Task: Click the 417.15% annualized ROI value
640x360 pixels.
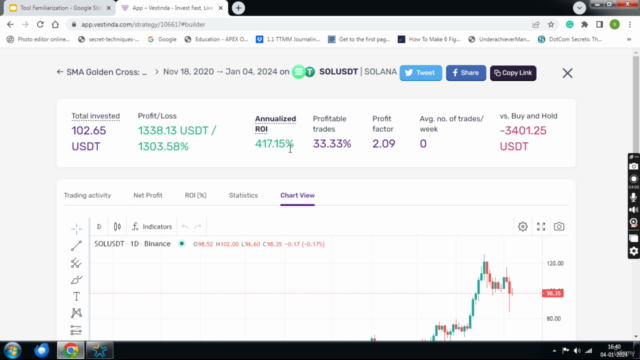Action: pos(274,144)
